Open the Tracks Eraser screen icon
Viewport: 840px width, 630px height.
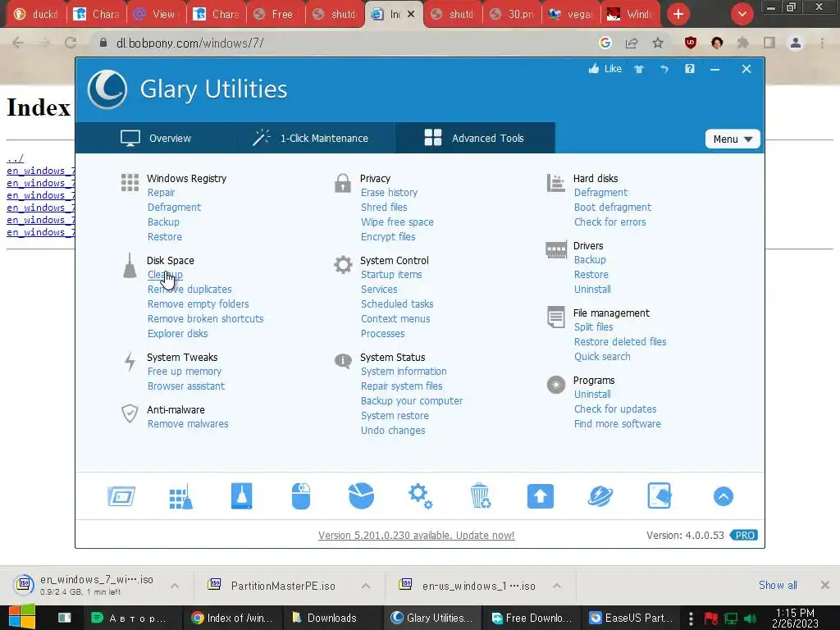[x=121, y=496]
